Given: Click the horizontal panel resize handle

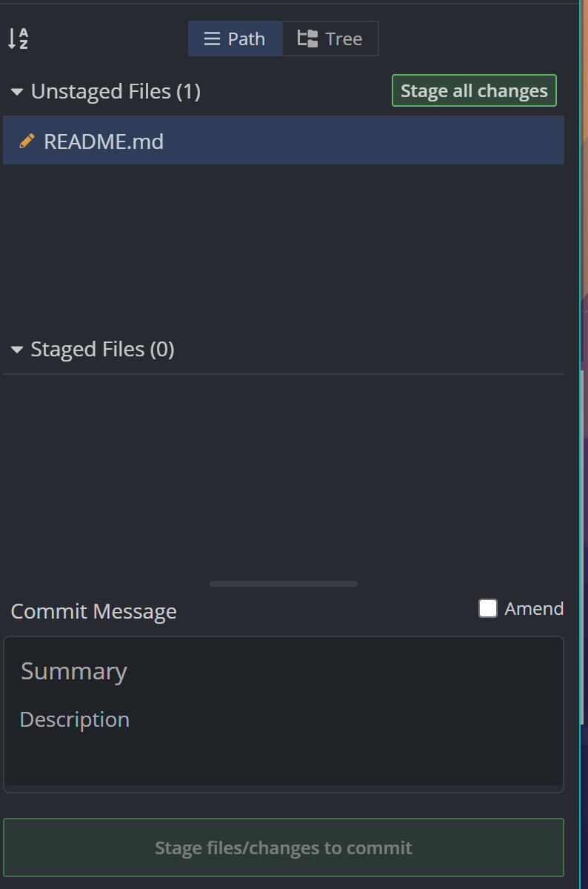Looking at the screenshot, I should coord(283,584).
